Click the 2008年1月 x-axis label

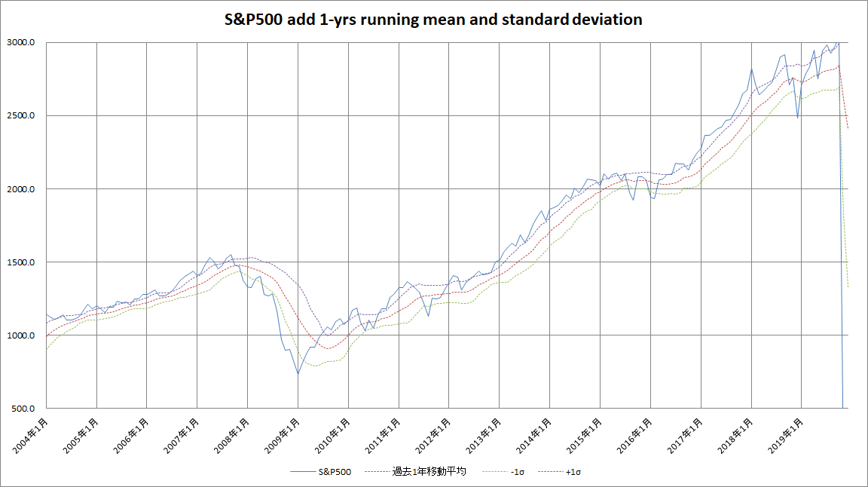232,436
